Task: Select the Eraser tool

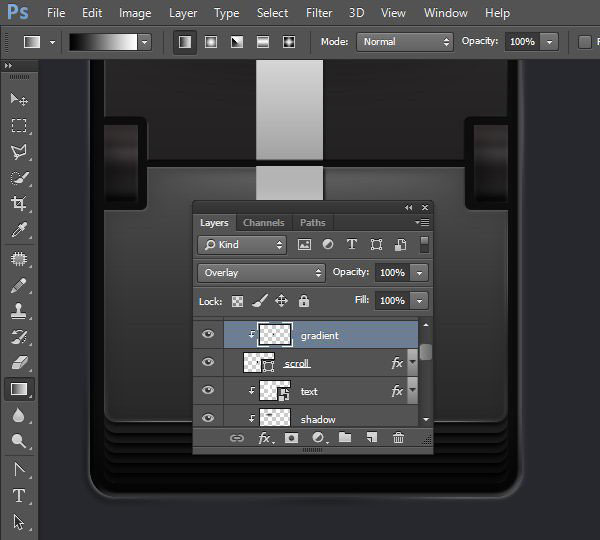Action: 19,363
